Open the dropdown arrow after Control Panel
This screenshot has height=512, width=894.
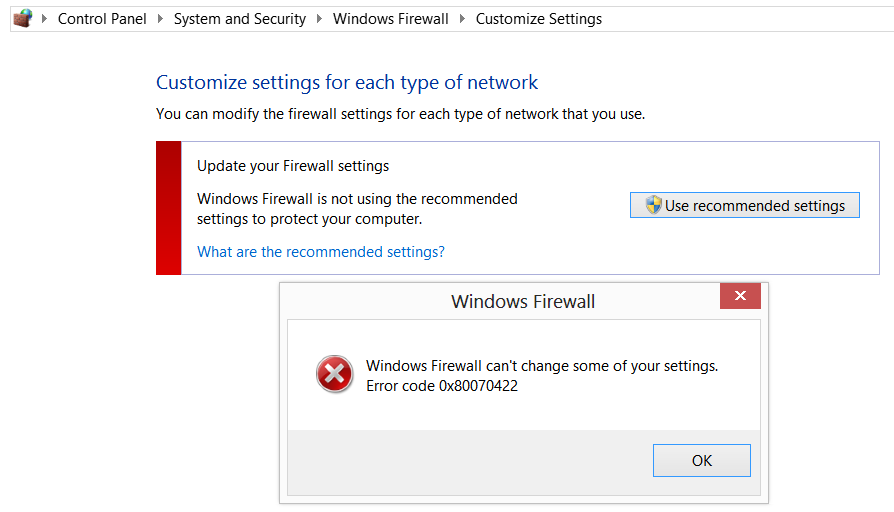click(x=160, y=19)
